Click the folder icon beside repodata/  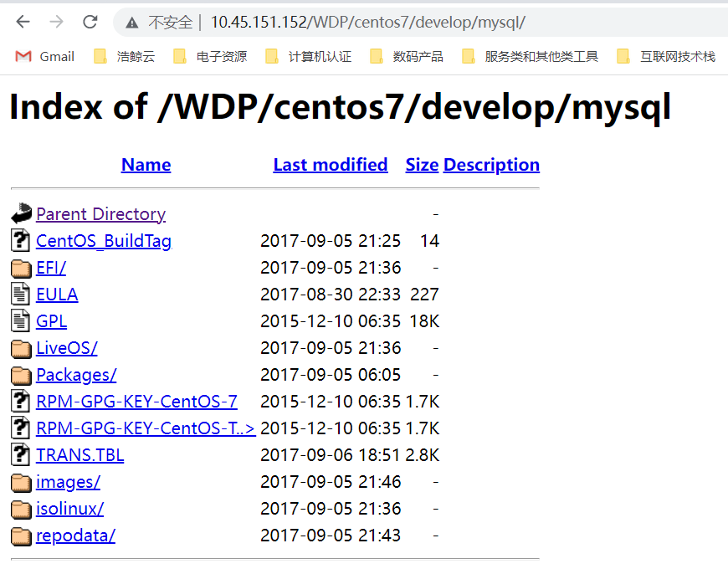[x=22, y=536]
